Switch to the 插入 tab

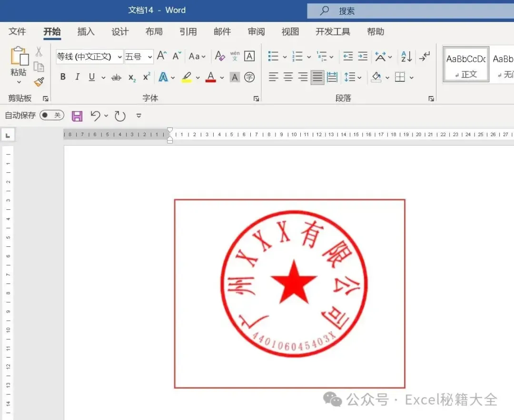86,31
